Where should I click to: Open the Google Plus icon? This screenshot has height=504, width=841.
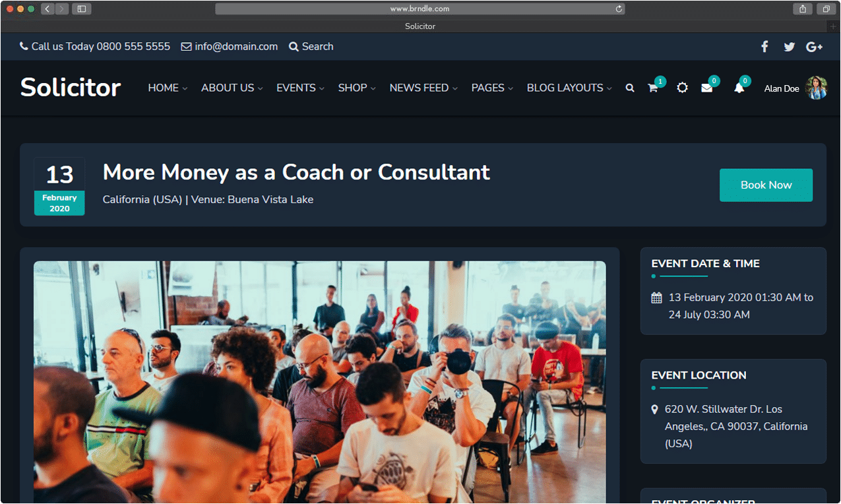(x=815, y=47)
